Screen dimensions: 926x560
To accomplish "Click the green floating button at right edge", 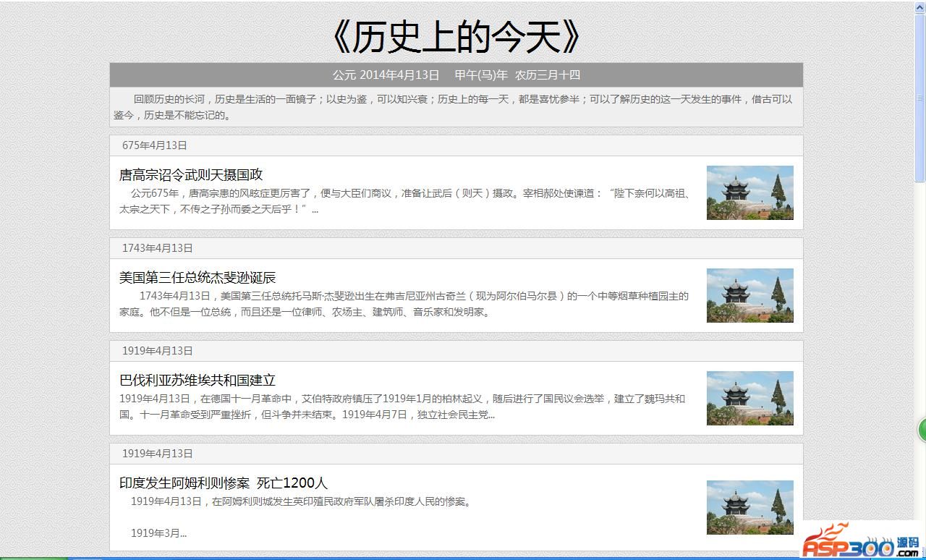I will 922,430.
